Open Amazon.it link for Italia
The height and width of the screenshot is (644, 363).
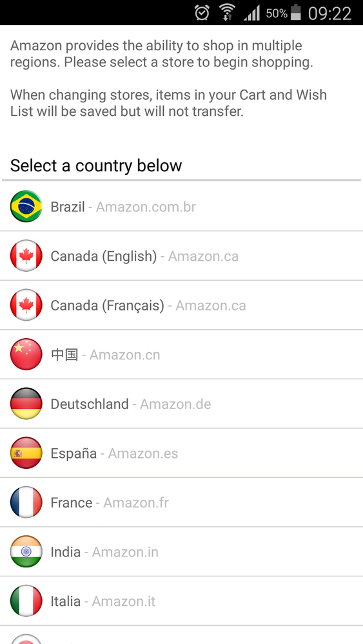123,601
